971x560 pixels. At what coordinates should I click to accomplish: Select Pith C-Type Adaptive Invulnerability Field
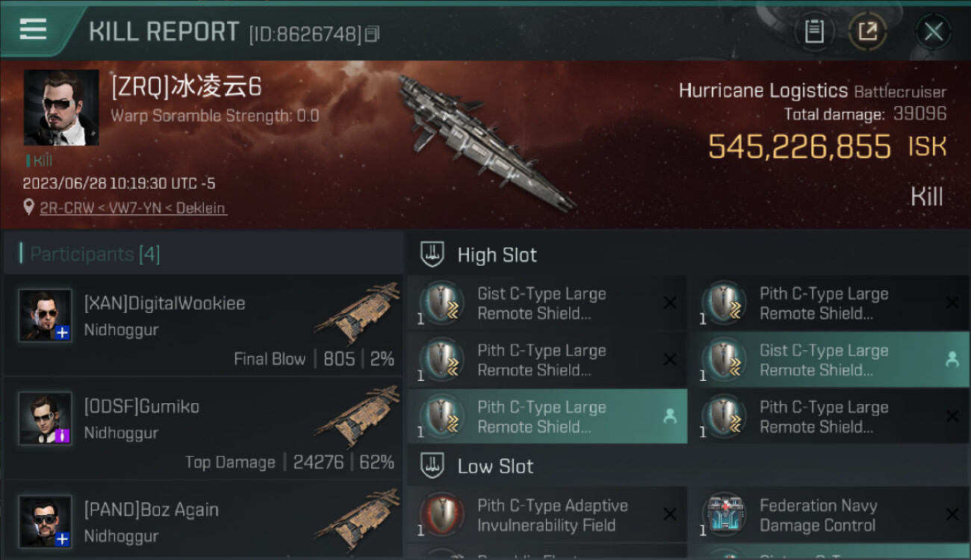pos(547,515)
